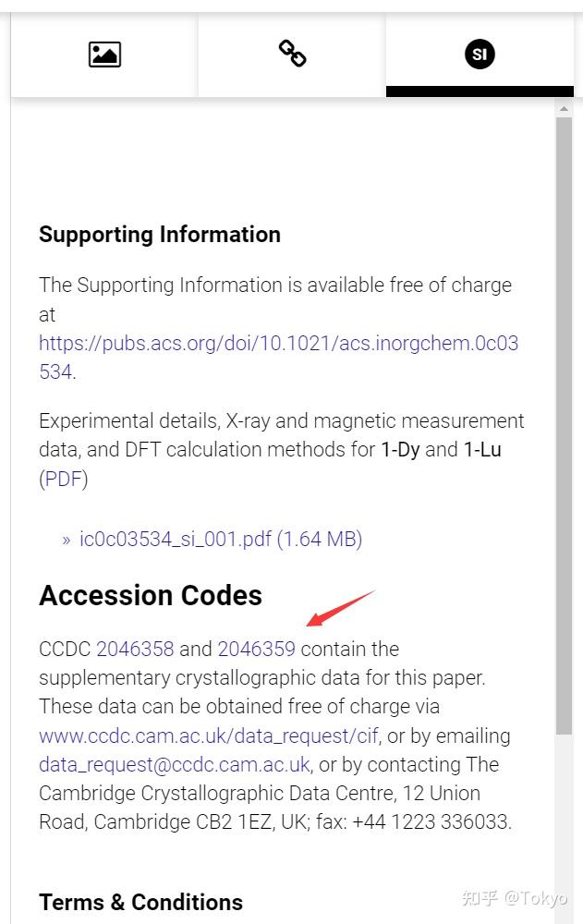This screenshot has width=583, height=924.
Task: Open the (PDF) link after 1-Lu
Action: [x=63, y=479]
